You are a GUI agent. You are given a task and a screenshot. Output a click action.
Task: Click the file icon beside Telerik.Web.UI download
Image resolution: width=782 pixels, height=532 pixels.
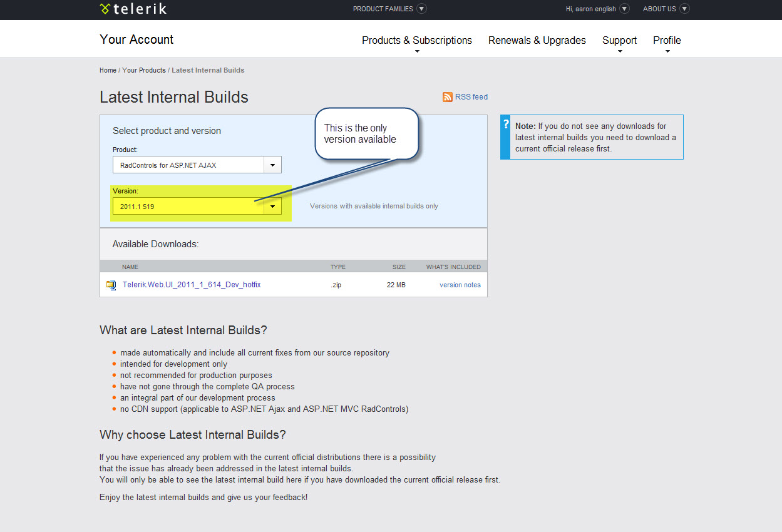[x=111, y=285]
